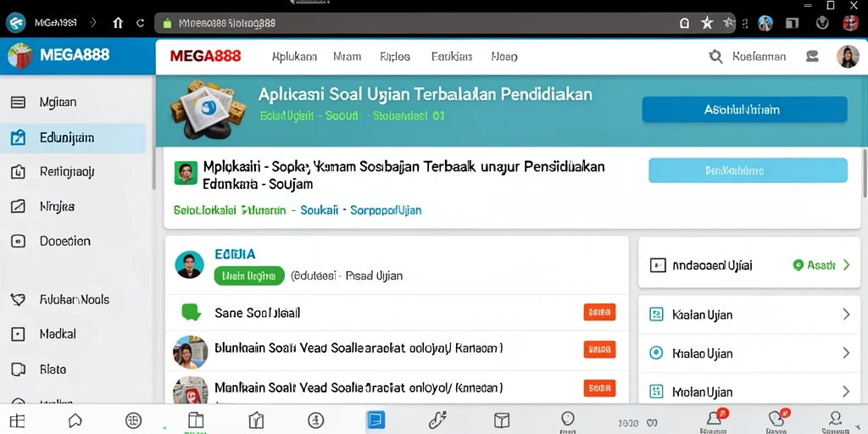Viewport: 868px width, 434px height.
Task: Open the Rirles top menu
Action: 395,57
